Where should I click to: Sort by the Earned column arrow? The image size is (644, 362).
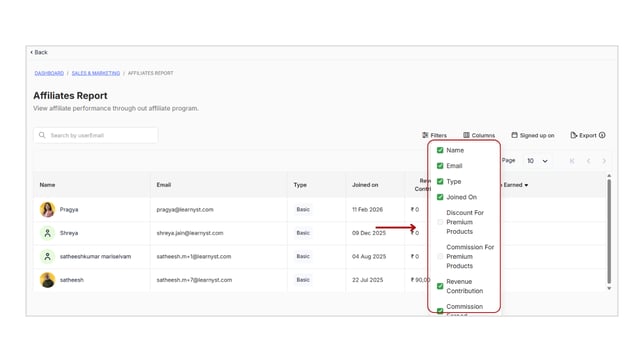click(526, 185)
